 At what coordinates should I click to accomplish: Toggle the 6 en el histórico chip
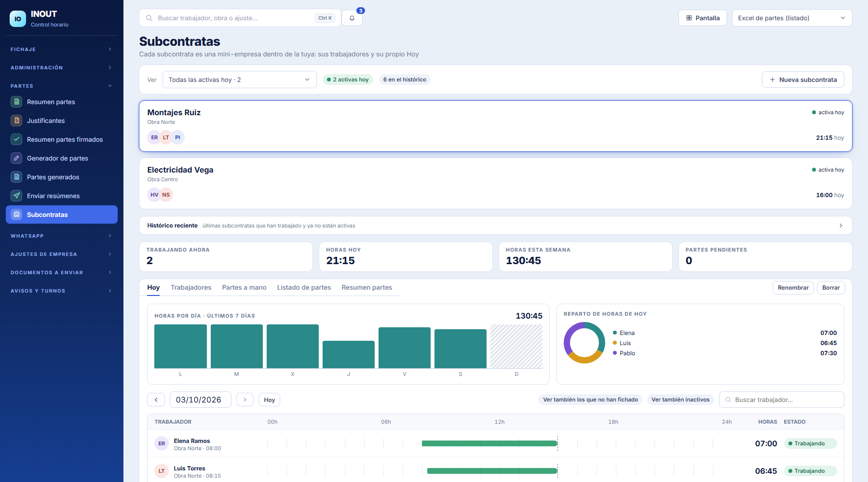click(x=405, y=80)
